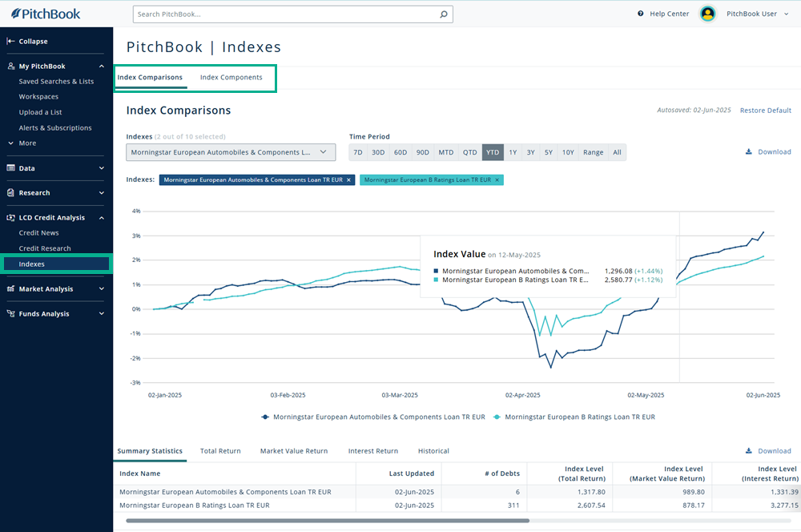
Task: Click the Funds Analysis icon in sidebar
Action: [x=11, y=313]
